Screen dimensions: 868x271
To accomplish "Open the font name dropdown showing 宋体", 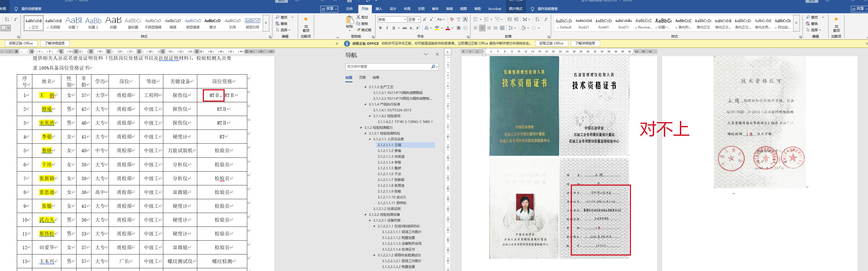I will 405,20.
